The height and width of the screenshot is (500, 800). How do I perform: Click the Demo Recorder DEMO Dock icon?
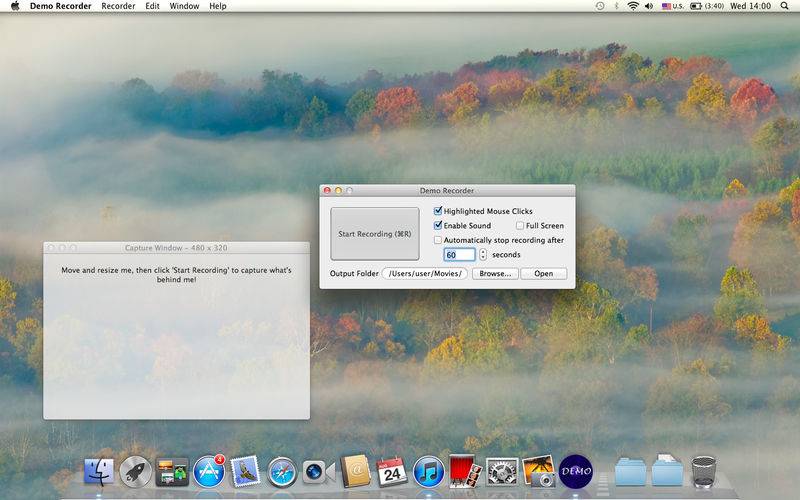[576, 471]
